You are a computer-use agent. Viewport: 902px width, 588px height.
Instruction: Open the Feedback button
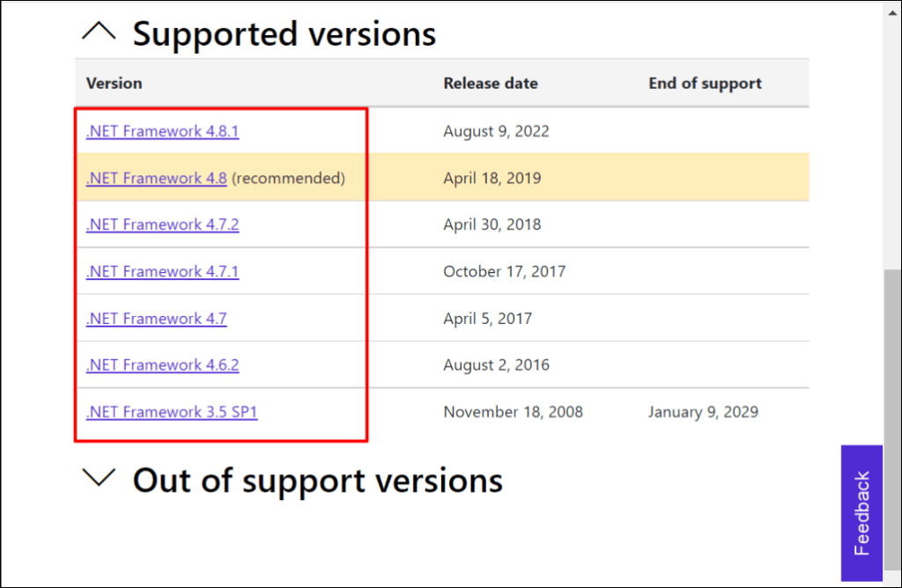(861, 512)
